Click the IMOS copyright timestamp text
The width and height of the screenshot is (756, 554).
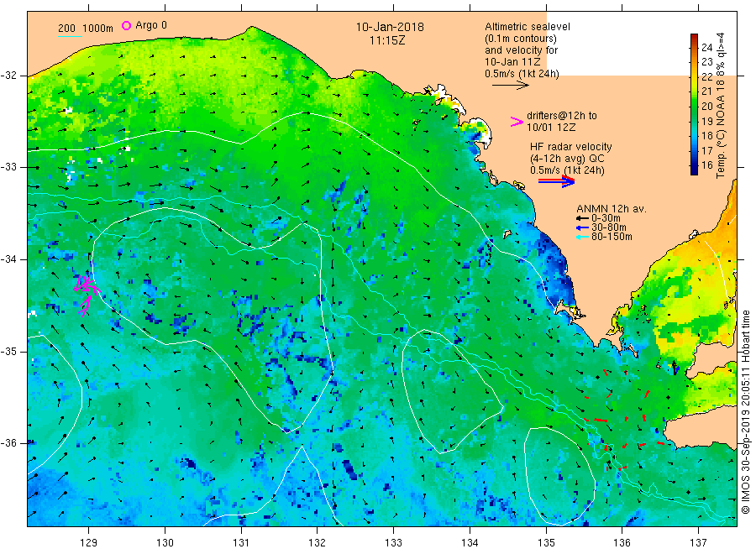pyautogui.click(x=745, y=412)
